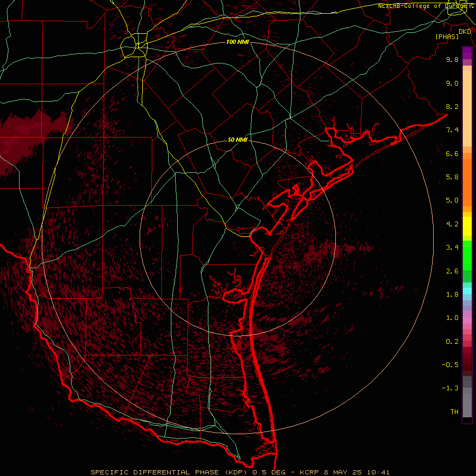Click the 9.0 scale value label
This screenshot has height=476, width=476.
pos(452,83)
